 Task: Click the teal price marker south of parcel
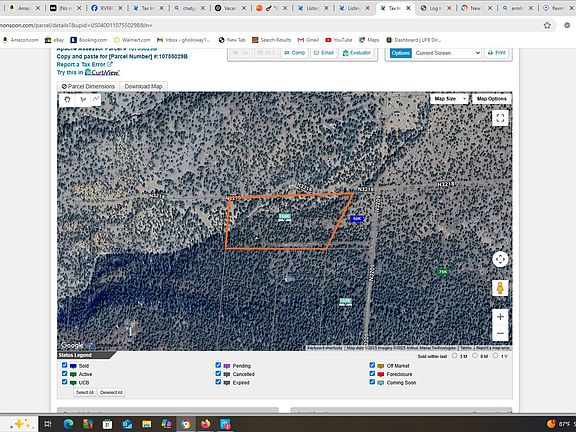(345, 301)
